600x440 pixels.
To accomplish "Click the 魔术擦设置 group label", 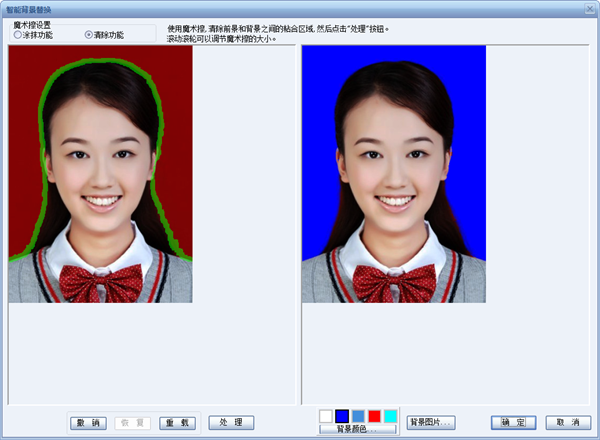I will 32,25.
